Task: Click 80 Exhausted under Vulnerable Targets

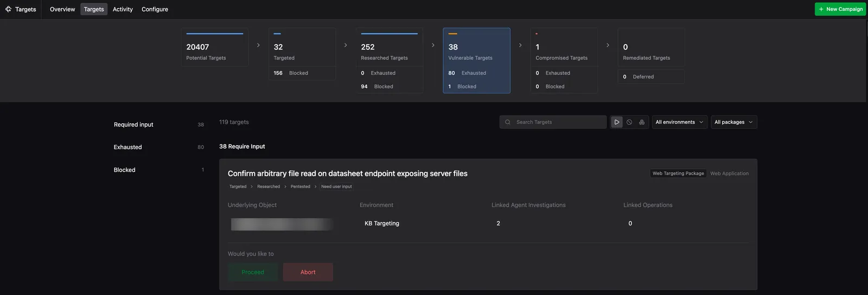Action: click(477, 73)
